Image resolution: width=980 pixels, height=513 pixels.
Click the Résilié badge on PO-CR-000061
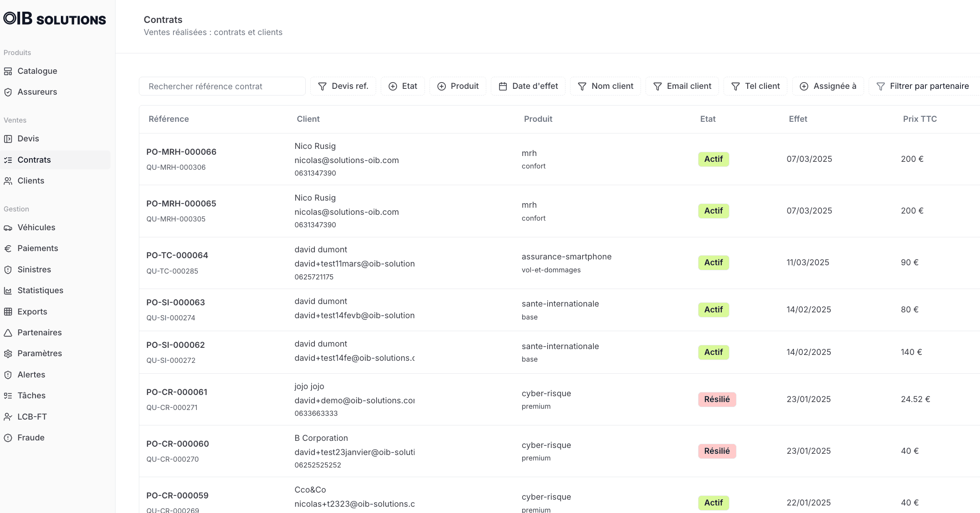pos(717,399)
